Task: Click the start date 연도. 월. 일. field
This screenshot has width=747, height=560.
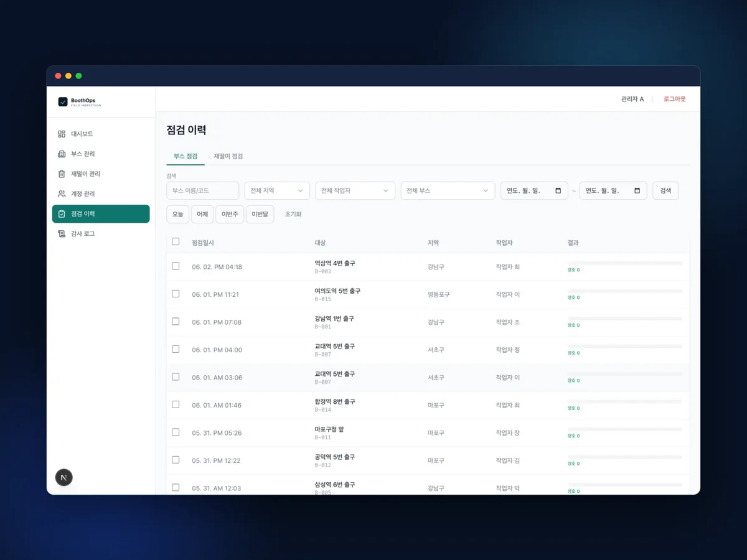Action: 534,190
